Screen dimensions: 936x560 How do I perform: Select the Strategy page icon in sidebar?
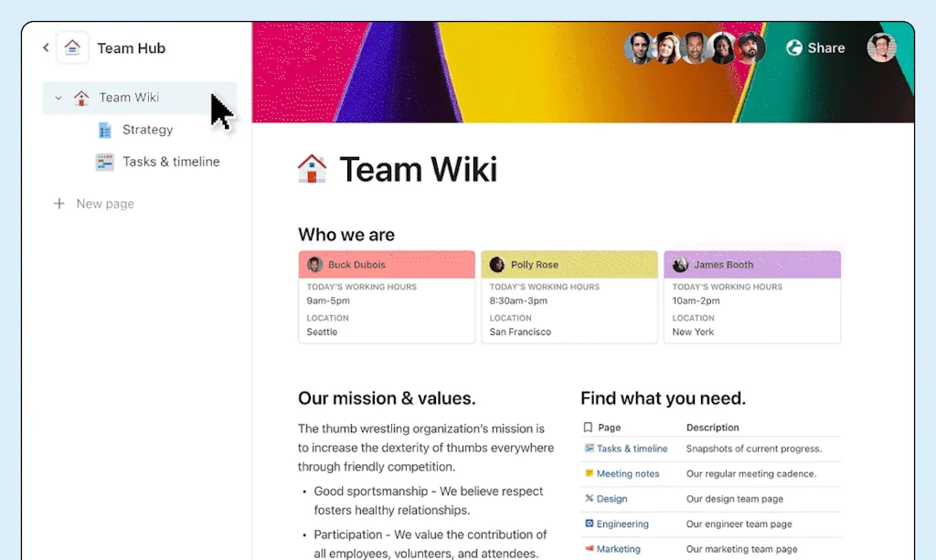tap(103, 130)
